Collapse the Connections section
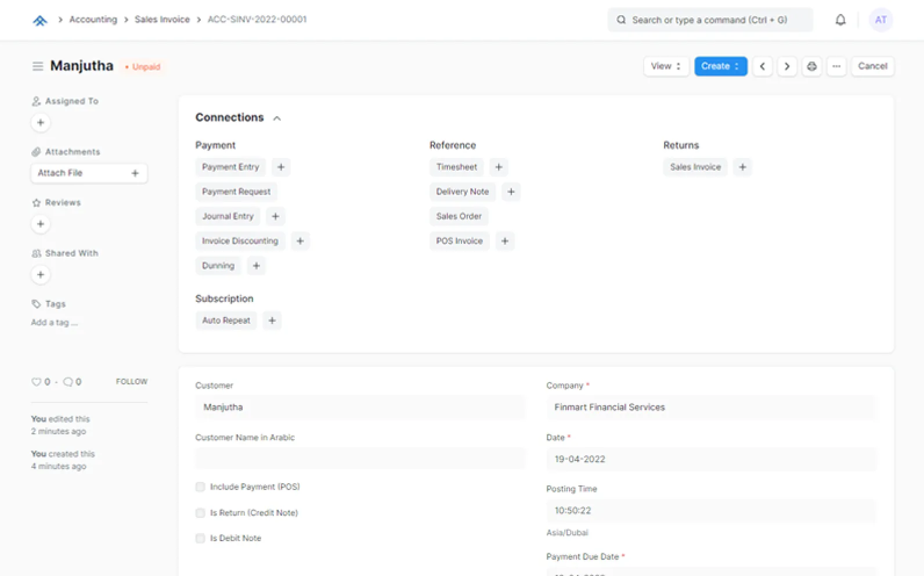The image size is (924, 576). [277, 118]
